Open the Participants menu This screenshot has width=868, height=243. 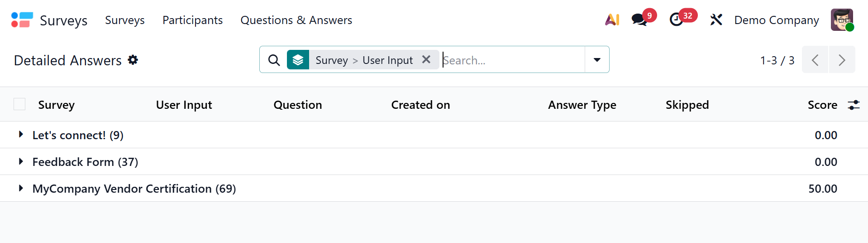(x=192, y=20)
